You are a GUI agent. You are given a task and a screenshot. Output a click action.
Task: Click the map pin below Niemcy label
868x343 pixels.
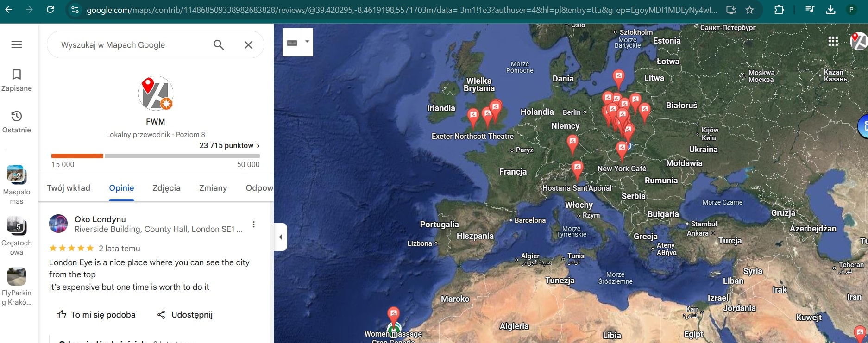tap(572, 144)
